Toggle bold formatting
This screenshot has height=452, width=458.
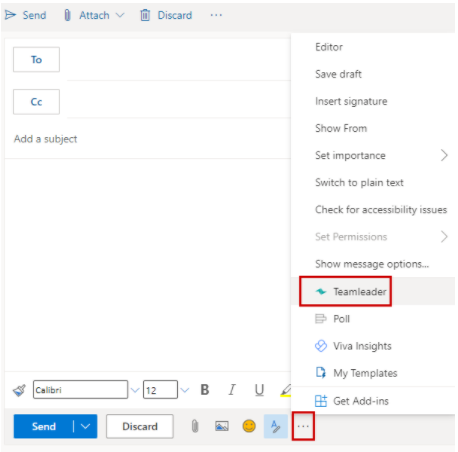click(x=205, y=390)
